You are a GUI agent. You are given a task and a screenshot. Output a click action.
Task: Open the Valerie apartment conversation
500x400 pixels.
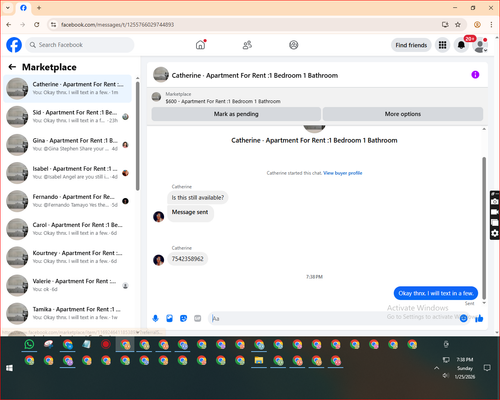(68, 285)
